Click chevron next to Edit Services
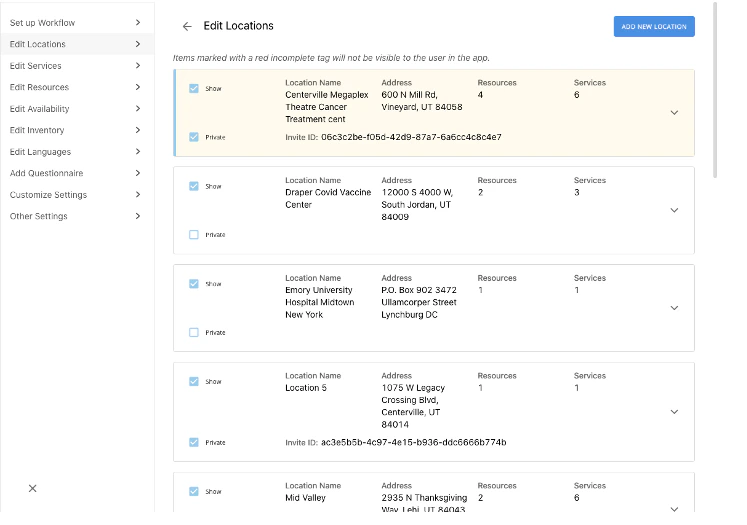Screen dimensions: 747x525 pos(138,66)
